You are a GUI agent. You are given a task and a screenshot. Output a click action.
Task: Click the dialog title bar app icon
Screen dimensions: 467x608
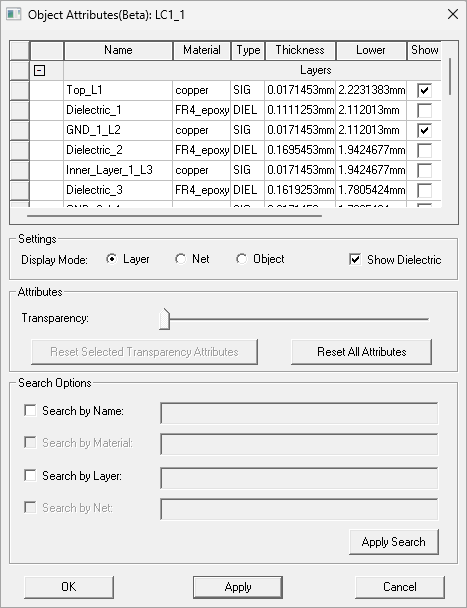pos(14,15)
